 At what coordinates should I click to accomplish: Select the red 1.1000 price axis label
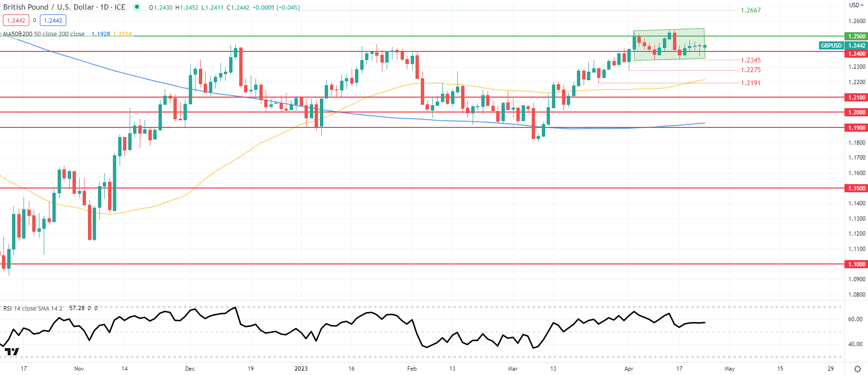pos(856,264)
